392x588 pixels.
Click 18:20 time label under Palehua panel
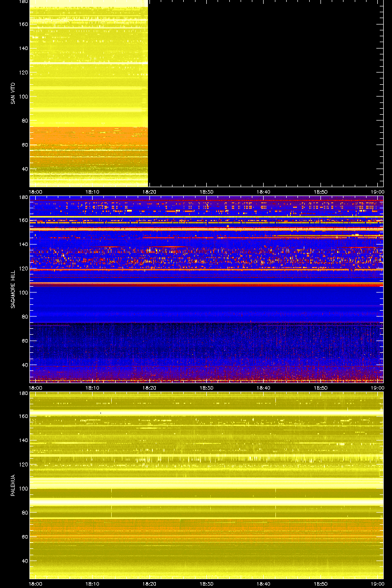[149, 584]
